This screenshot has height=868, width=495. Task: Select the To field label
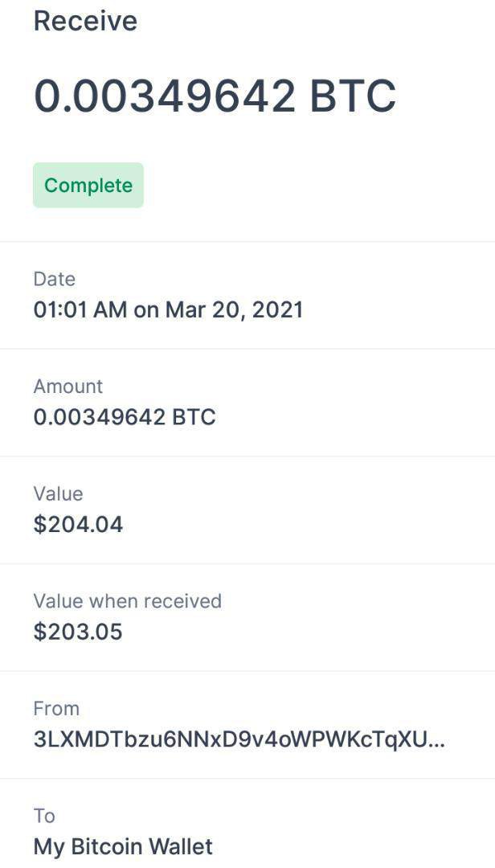tap(44, 816)
